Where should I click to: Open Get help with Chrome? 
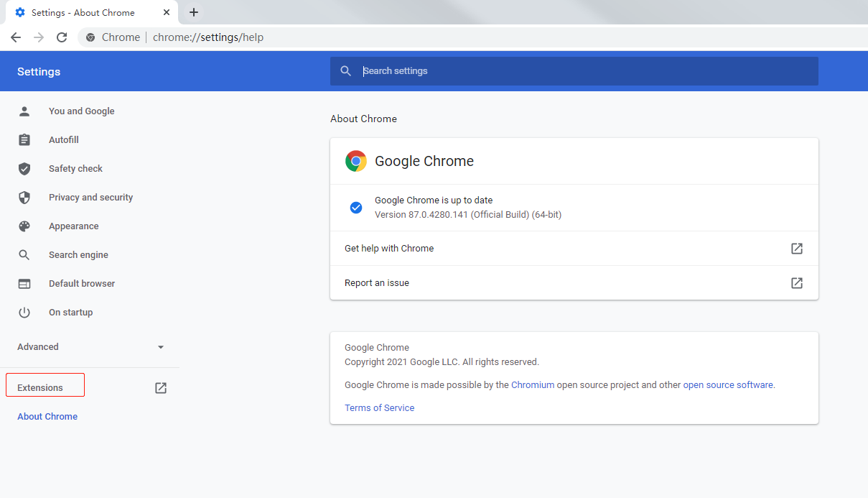(574, 249)
